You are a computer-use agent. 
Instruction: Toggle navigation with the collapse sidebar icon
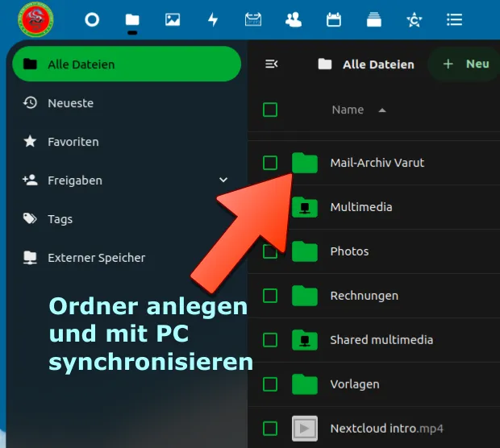pyautogui.click(x=271, y=64)
